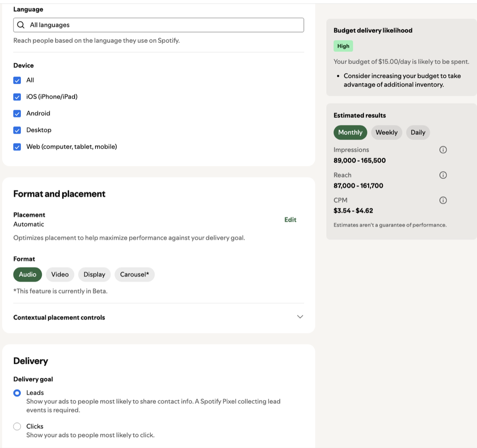Toggle Web (computer, tablet, mobile) checkbox
Image resolution: width=477 pixels, height=448 pixels.
17,147
